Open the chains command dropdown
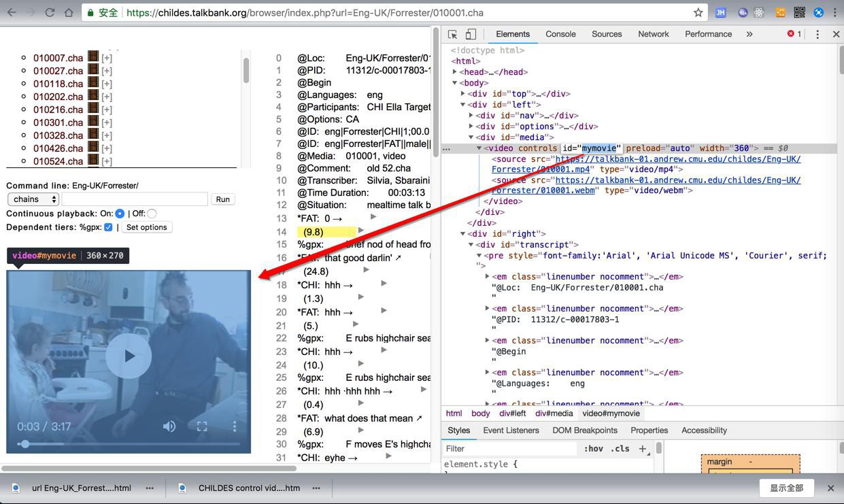Image resolution: width=844 pixels, height=504 pixels. [x=33, y=199]
